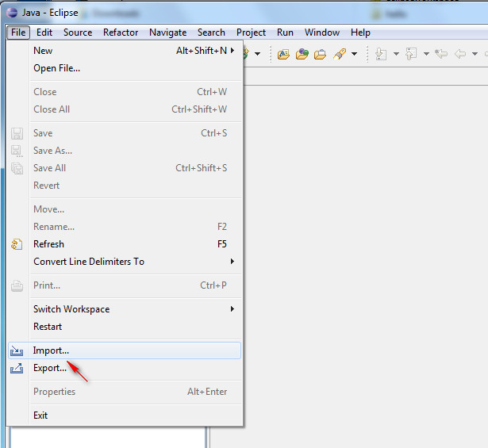Click the Revert menu entry

[x=125, y=186]
